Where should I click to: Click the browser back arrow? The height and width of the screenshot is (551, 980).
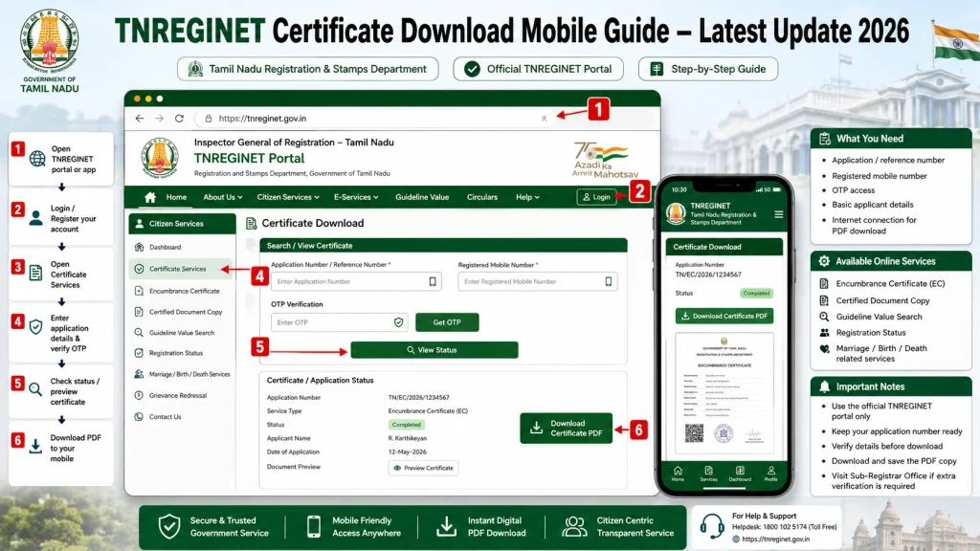point(140,118)
